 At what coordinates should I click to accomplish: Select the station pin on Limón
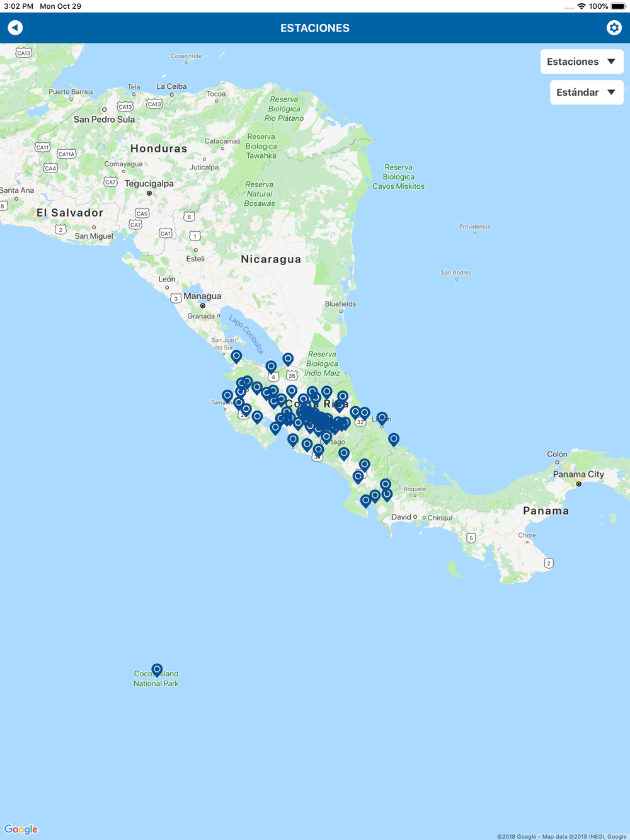coord(382,418)
